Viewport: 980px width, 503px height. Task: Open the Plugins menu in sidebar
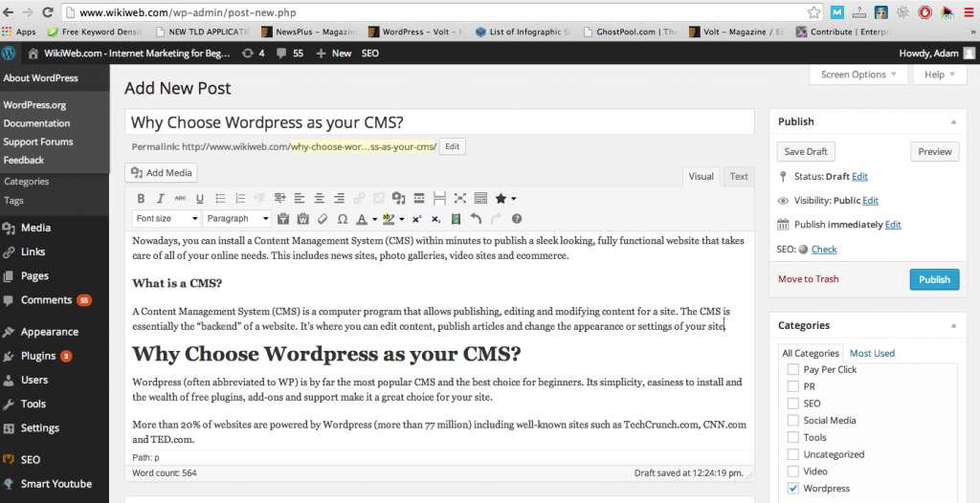click(38, 356)
